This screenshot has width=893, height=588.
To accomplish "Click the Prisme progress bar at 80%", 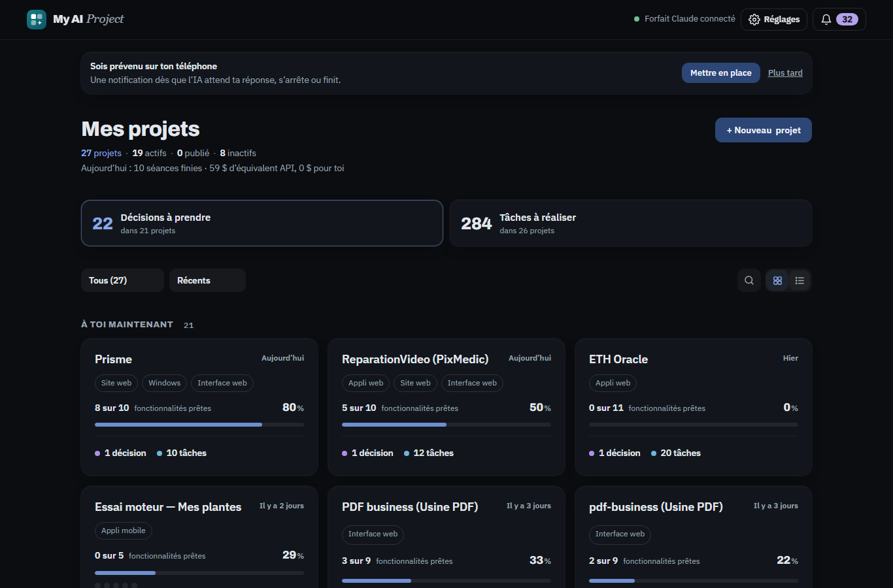I will [x=199, y=425].
